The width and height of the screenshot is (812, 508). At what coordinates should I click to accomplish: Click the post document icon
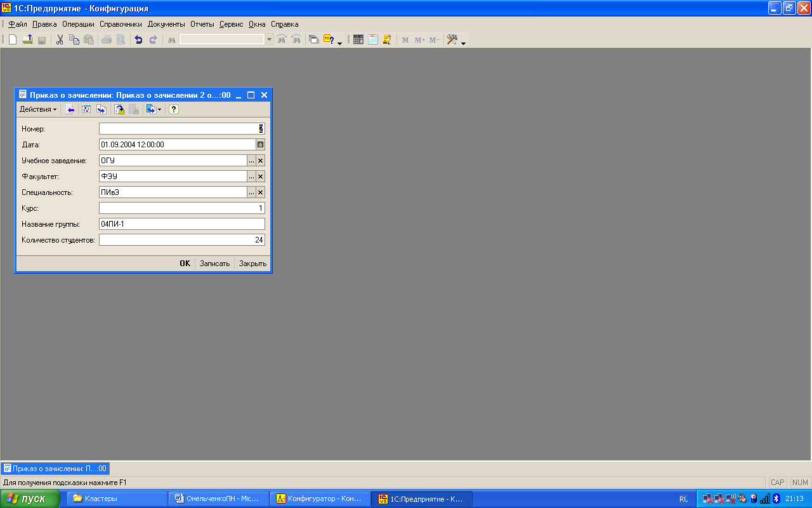tap(119, 109)
